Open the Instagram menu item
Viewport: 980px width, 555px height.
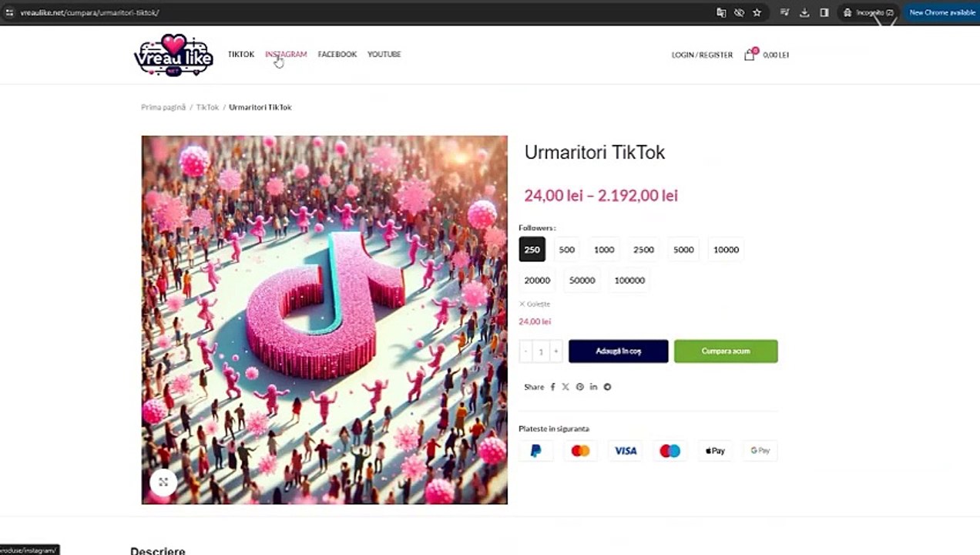(x=286, y=54)
